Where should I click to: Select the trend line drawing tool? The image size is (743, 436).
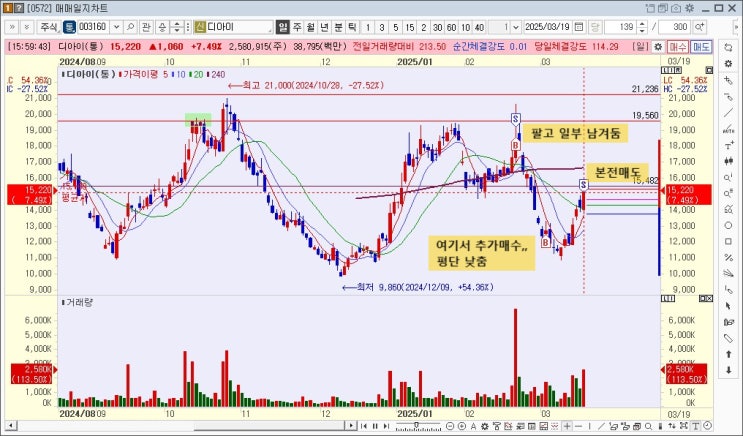[729, 113]
